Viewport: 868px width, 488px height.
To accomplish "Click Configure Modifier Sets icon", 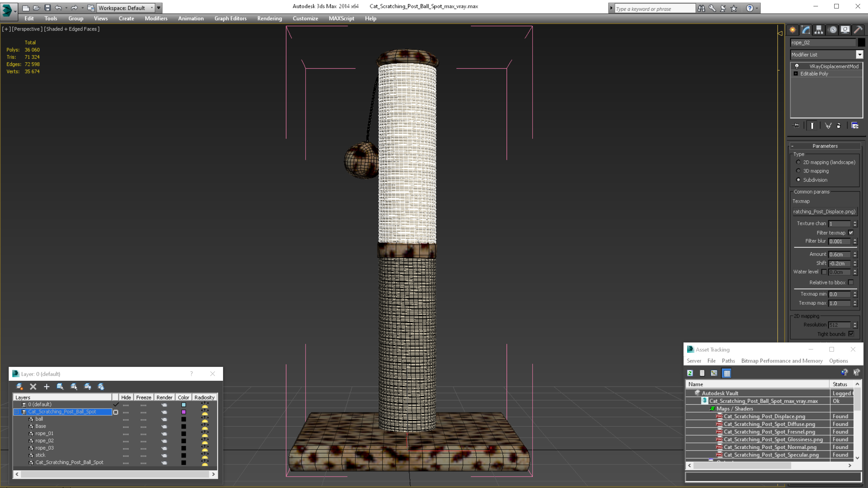I will (855, 126).
